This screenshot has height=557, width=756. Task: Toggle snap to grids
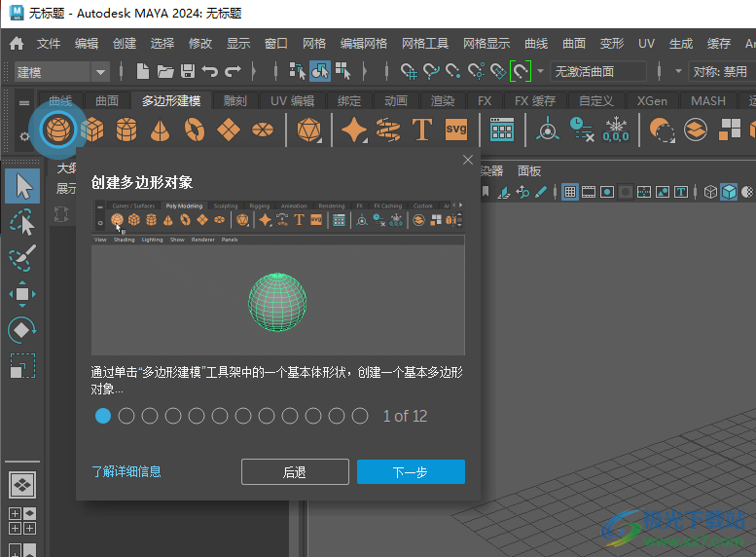click(409, 71)
